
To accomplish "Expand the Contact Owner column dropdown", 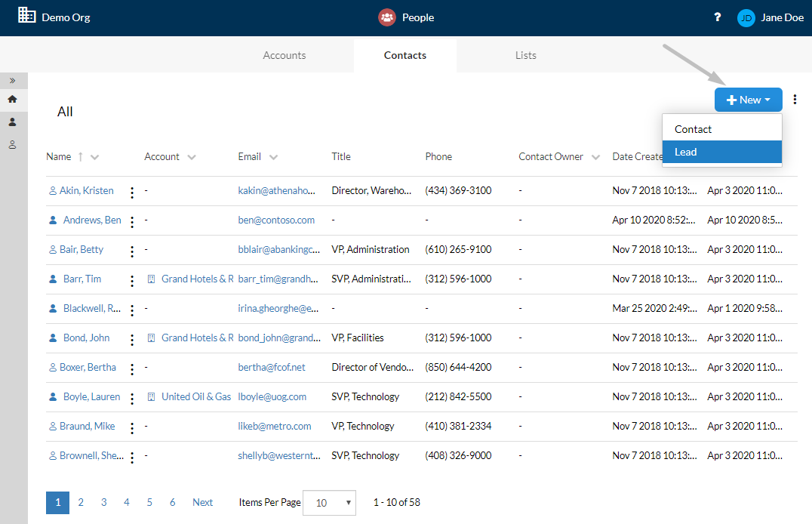I will pyautogui.click(x=595, y=157).
